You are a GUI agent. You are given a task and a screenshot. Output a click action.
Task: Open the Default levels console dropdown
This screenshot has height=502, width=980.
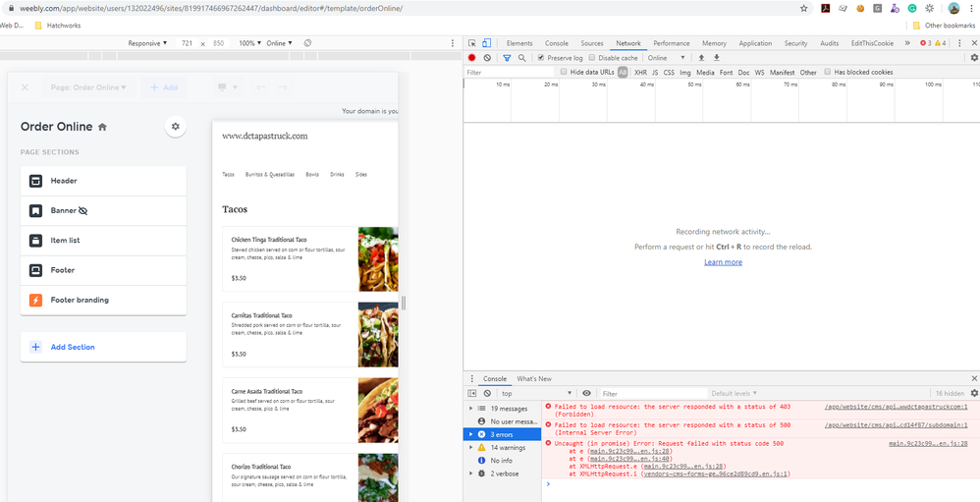point(733,393)
